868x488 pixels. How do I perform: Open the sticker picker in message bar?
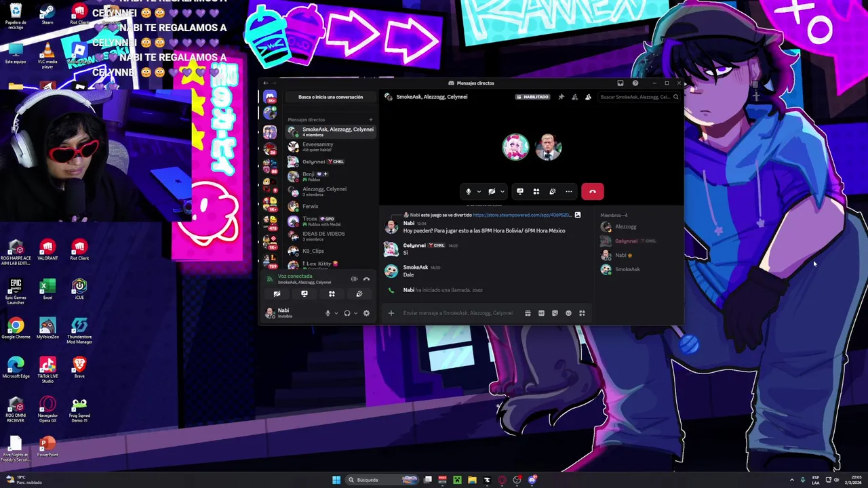click(555, 313)
